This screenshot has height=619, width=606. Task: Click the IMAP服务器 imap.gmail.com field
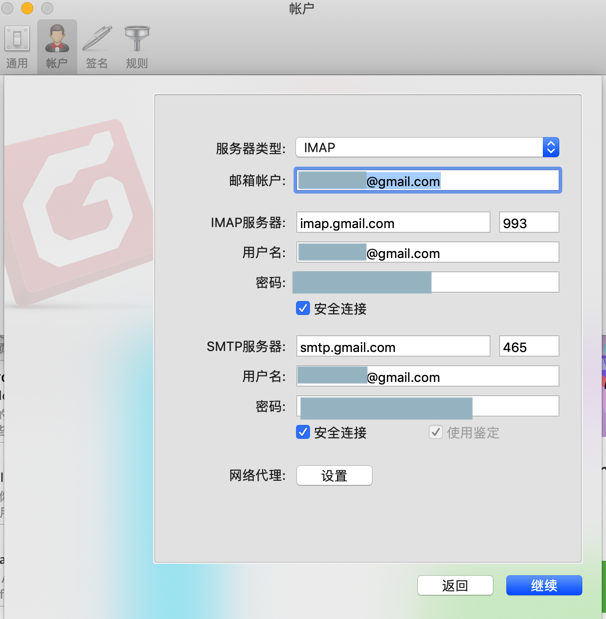(393, 223)
